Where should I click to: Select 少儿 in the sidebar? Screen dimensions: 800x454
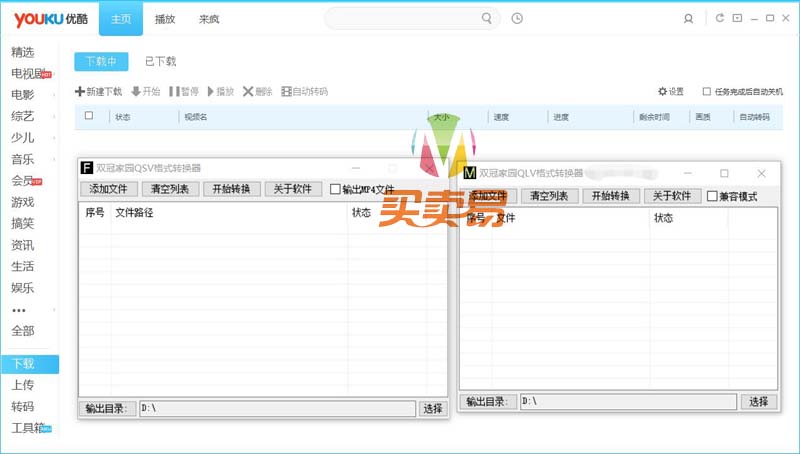pos(23,138)
